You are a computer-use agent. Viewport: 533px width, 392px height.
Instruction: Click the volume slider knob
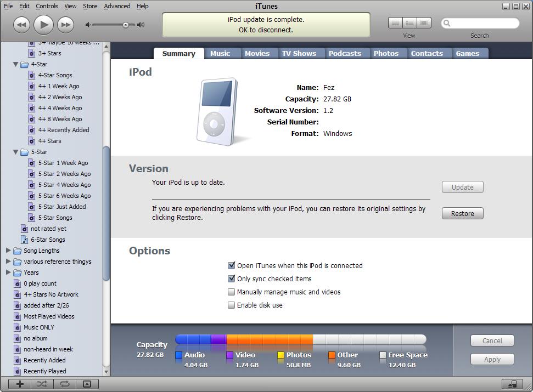point(126,25)
